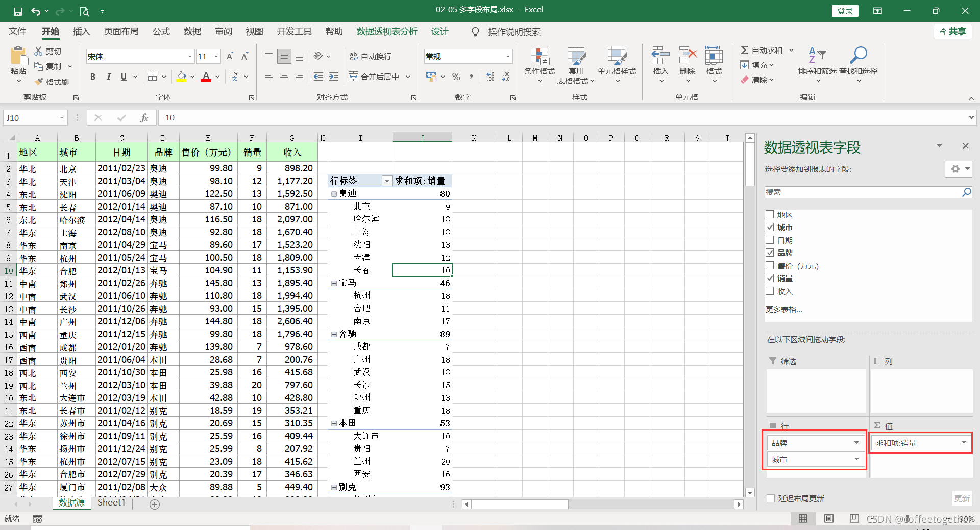Viewport: 980px width, 530px height.
Task: Toggle Italic formatting button
Action: [x=108, y=77]
